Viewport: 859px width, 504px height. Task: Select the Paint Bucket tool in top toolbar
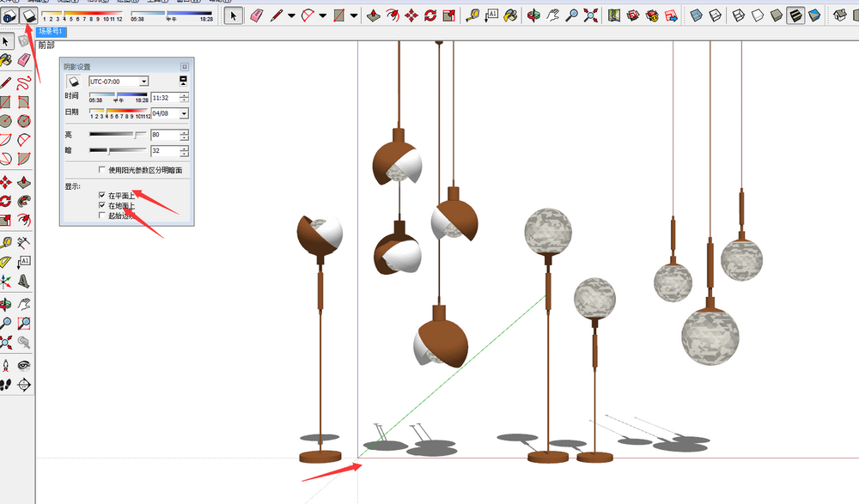click(510, 16)
